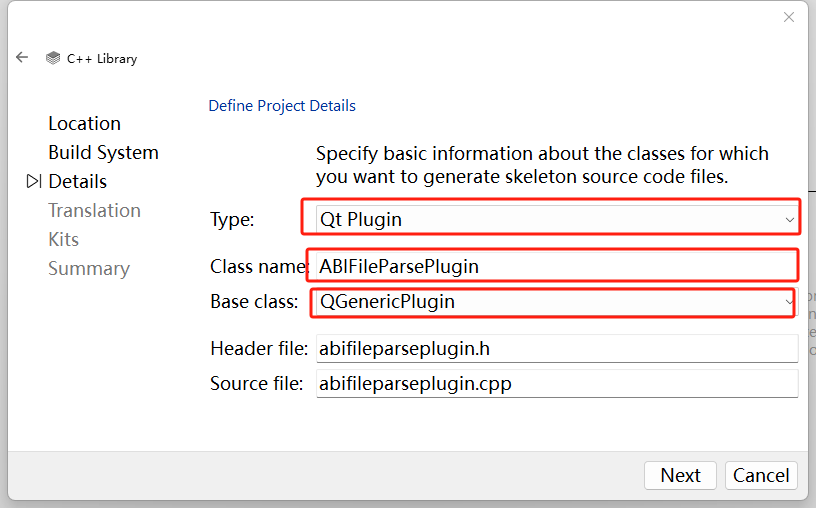Image resolution: width=816 pixels, height=508 pixels.
Task: Click the current-step arrow marker beside Details
Action: [x=34, y=181]
